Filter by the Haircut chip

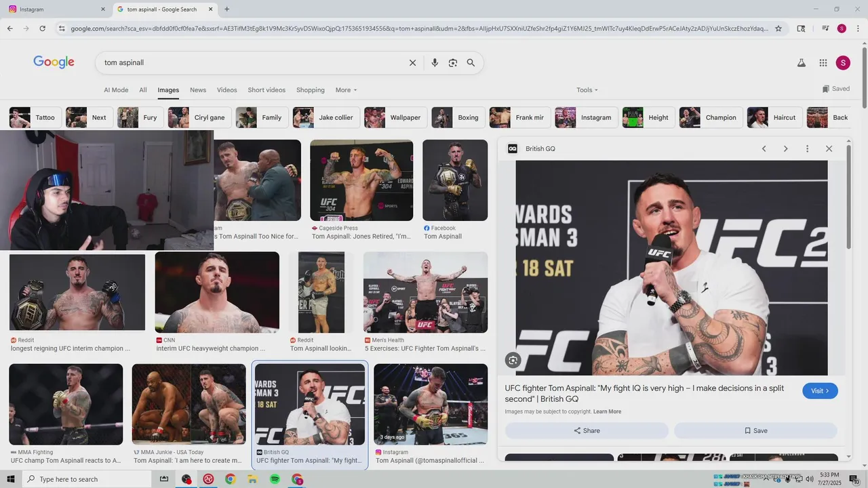(x=775, y=117)
